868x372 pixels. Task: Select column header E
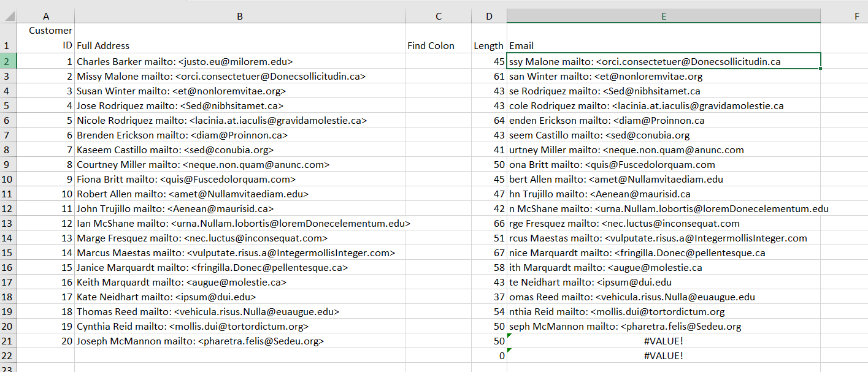point(664,16)
